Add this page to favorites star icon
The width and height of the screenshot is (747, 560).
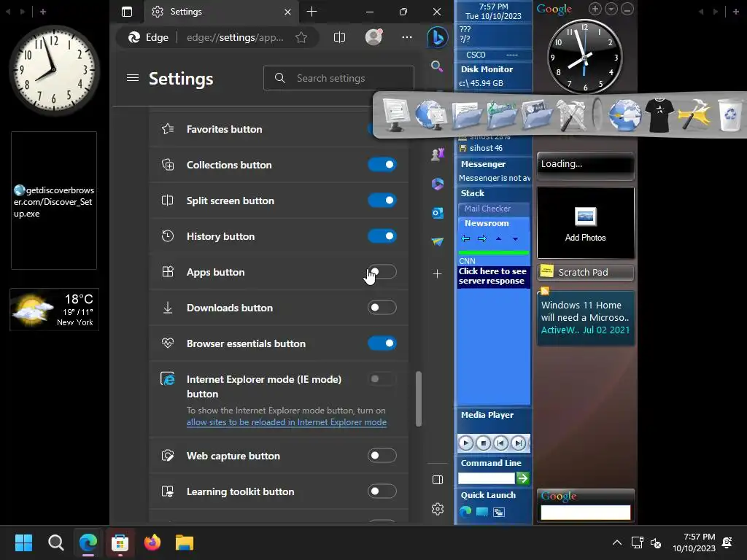coord(301,38)
